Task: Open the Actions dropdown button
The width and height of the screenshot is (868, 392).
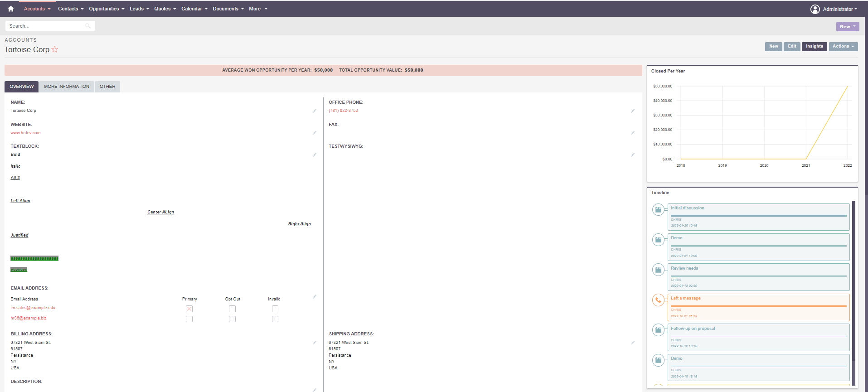Action: (843, 46)
